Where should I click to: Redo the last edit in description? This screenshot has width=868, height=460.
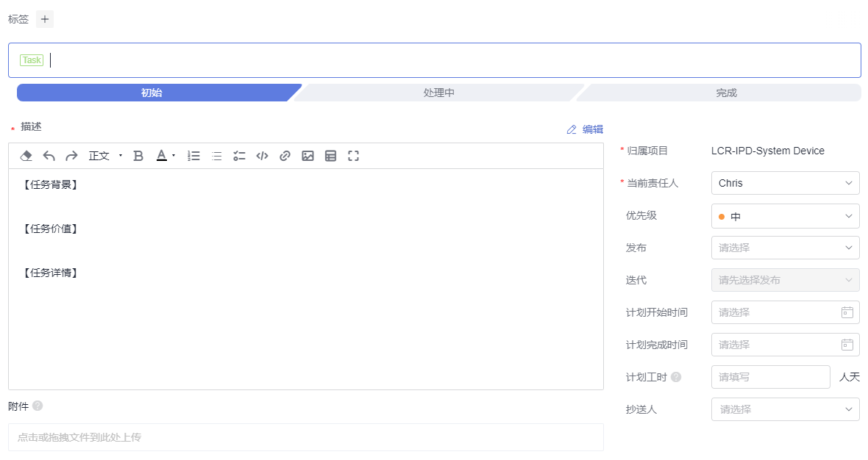(71, 156)
